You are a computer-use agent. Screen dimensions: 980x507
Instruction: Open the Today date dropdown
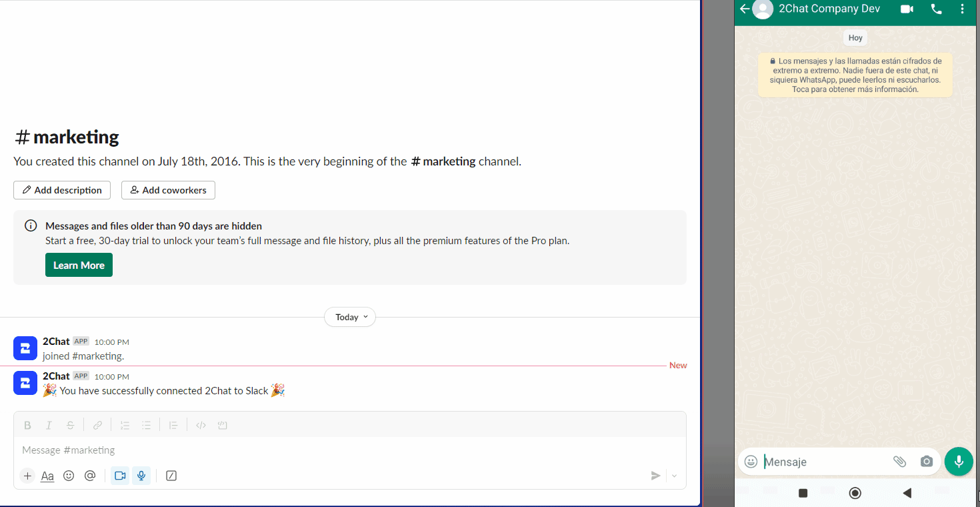point(350,317)
